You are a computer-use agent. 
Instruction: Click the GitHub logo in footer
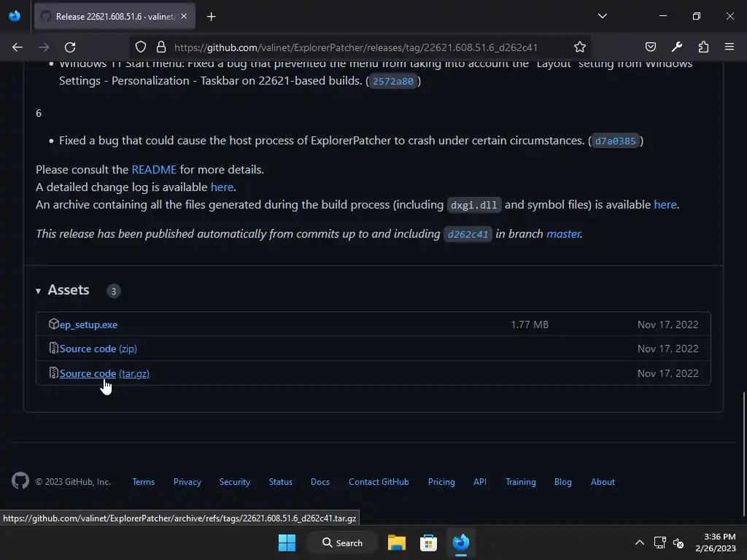(x=20, y=481)
